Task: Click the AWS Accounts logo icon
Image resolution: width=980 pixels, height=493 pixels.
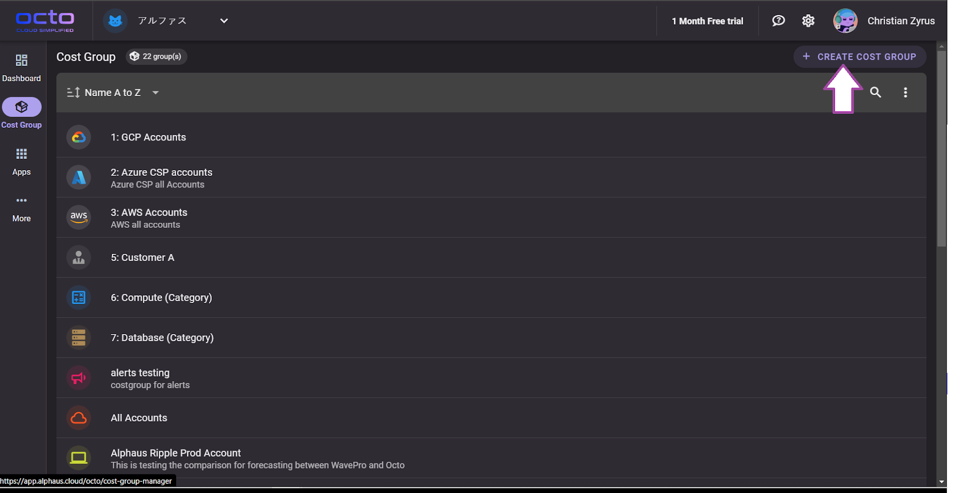Action: pyautogui.click(x=79, y=218)
